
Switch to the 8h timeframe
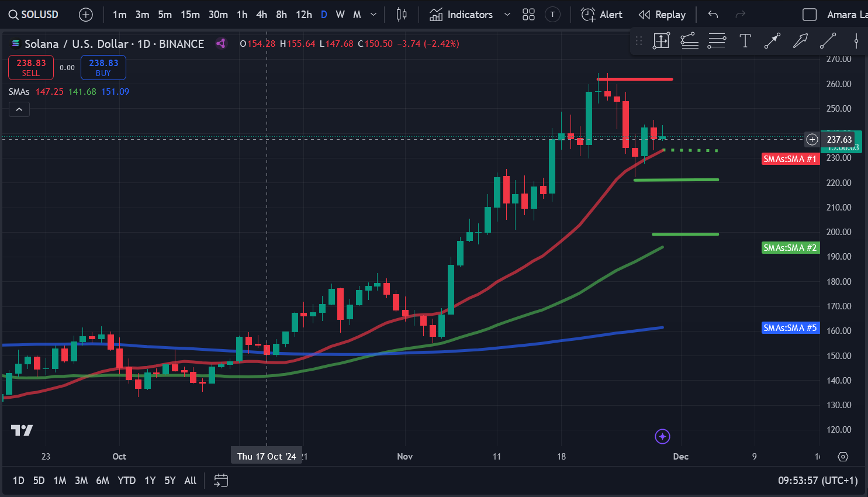(x=281, y=15)
